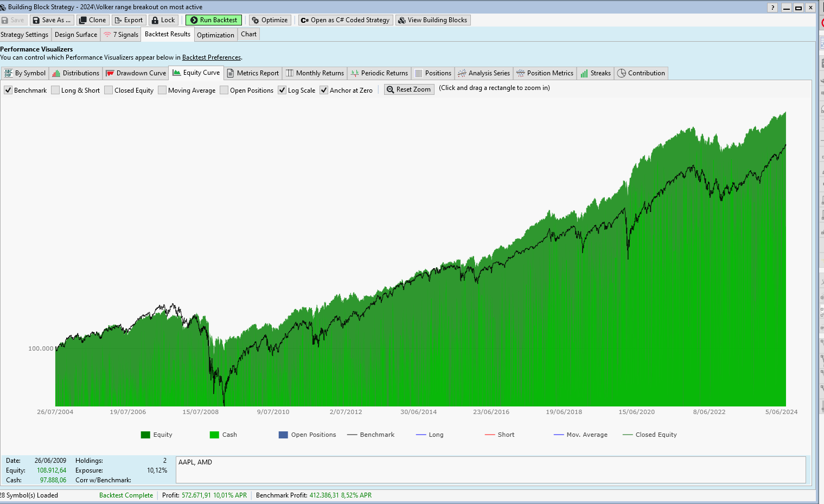Click the Clone strategy icon

tap(83, 20)
